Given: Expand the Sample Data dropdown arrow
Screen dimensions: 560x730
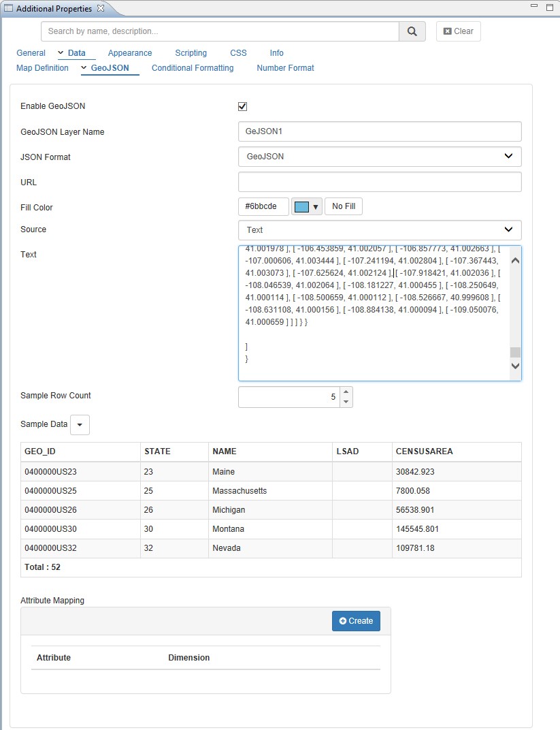Looking at the screenshot, I should click(x=80, y=424).
